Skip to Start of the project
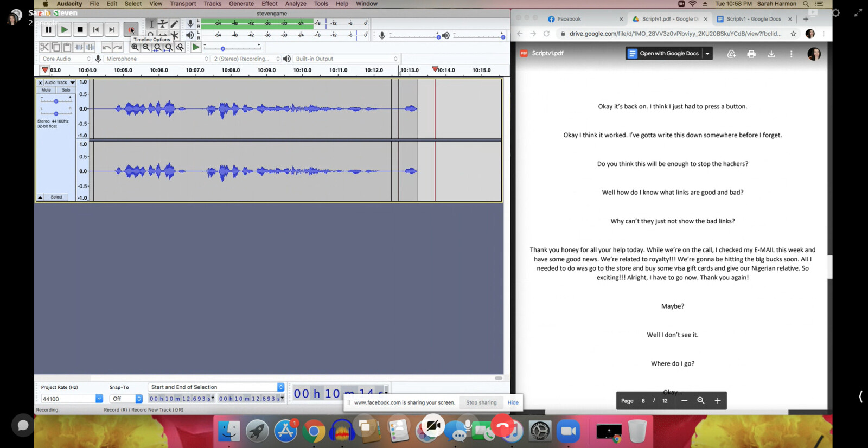The height and width of the screenshot is (448, 868). pyautogui.click(x=95, y=29)
